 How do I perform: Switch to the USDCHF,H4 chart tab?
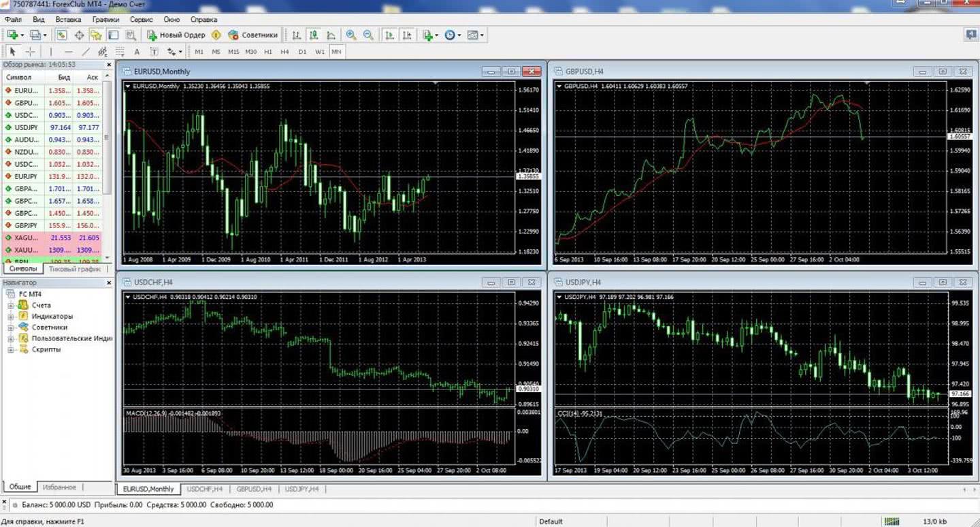tap(205, 489)
